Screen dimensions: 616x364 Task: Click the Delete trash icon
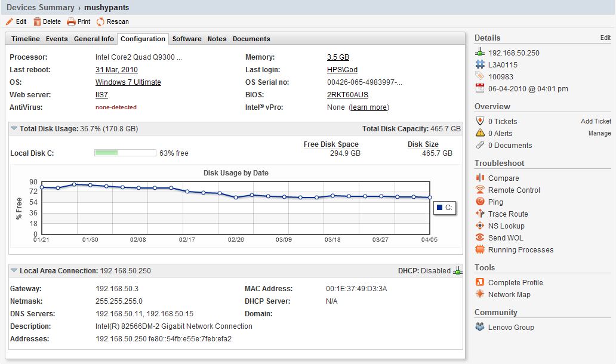click(37, 21)
